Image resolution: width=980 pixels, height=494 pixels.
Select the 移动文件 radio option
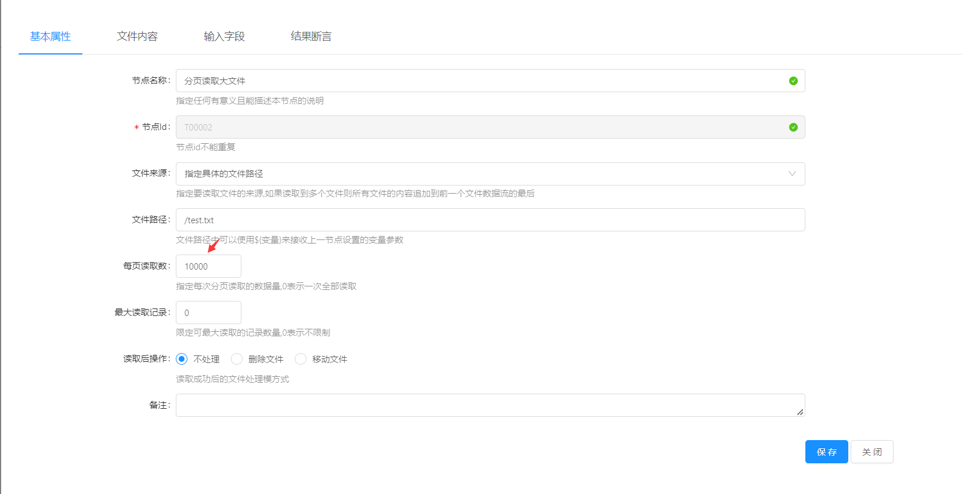click(301, 359)
